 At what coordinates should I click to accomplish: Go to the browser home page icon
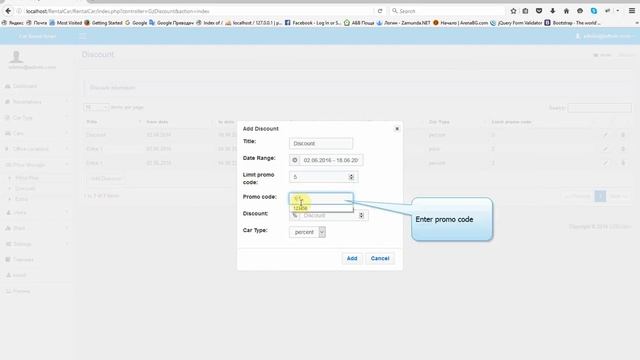tap(566, 11)
